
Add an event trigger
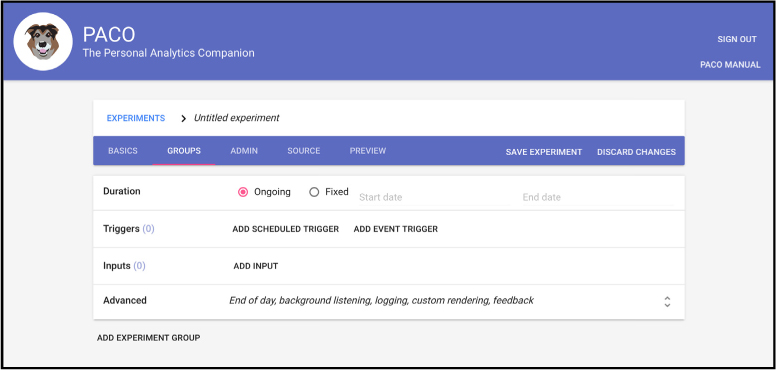click(x=396, y=229)
